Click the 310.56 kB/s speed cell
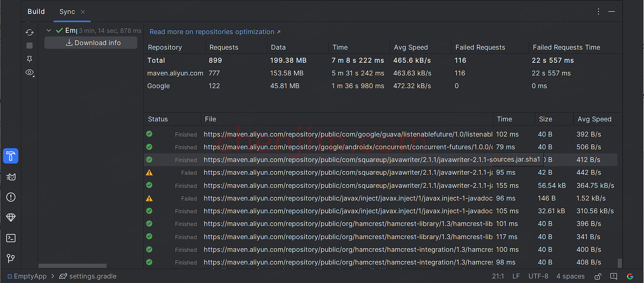The height and width of the screenshot is (283, 644). point(595,211)
